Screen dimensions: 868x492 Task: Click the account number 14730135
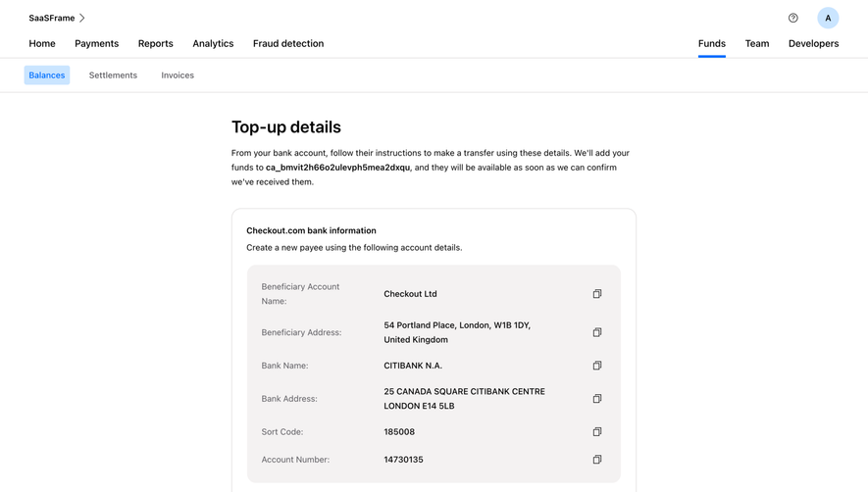pyautogui.click(x=403, y=460)
